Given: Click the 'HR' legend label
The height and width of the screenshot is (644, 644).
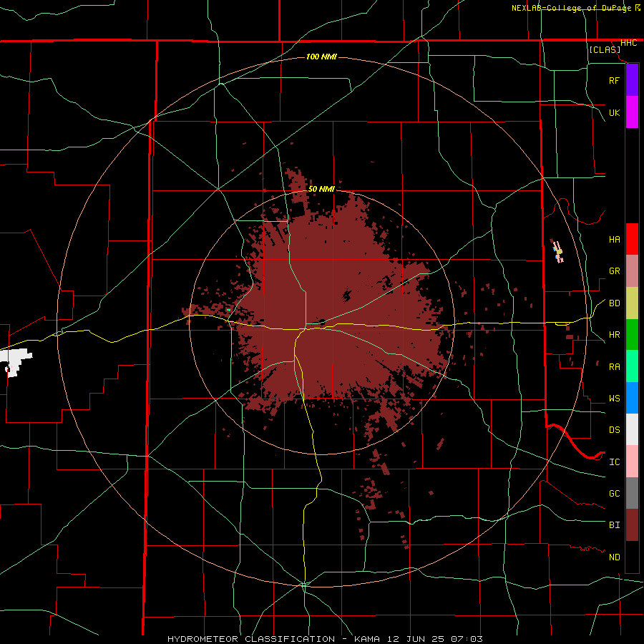Looking at the screenshot, I should click(614, 335).
